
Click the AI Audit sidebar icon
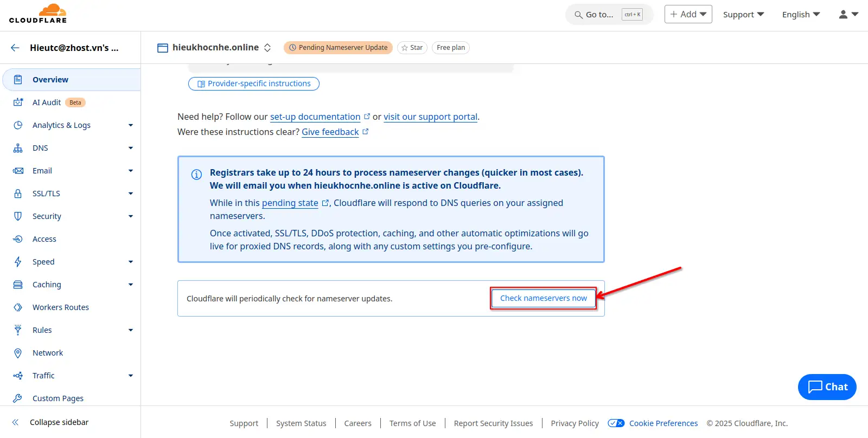coord(18,102)
